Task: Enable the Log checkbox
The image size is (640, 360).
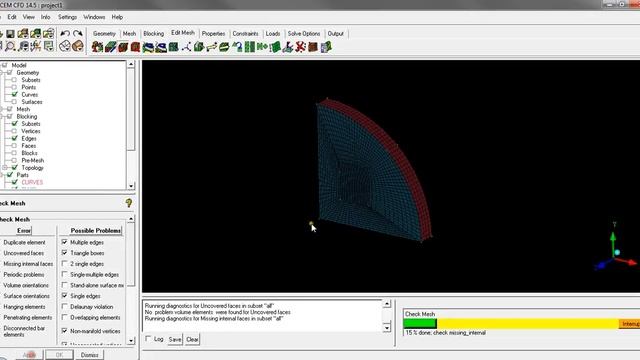Action: coord(149,339)
